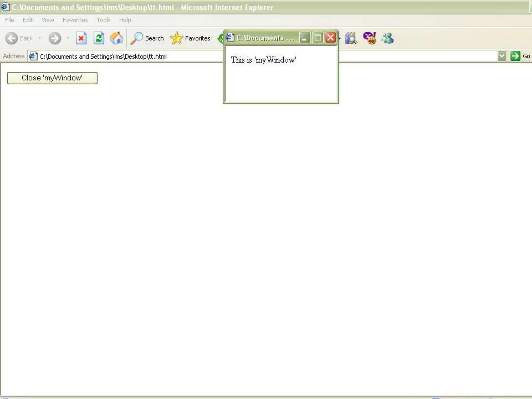Expand the Forward history dropdown arrow
The image size is (532, 399).
pos(68,38)
